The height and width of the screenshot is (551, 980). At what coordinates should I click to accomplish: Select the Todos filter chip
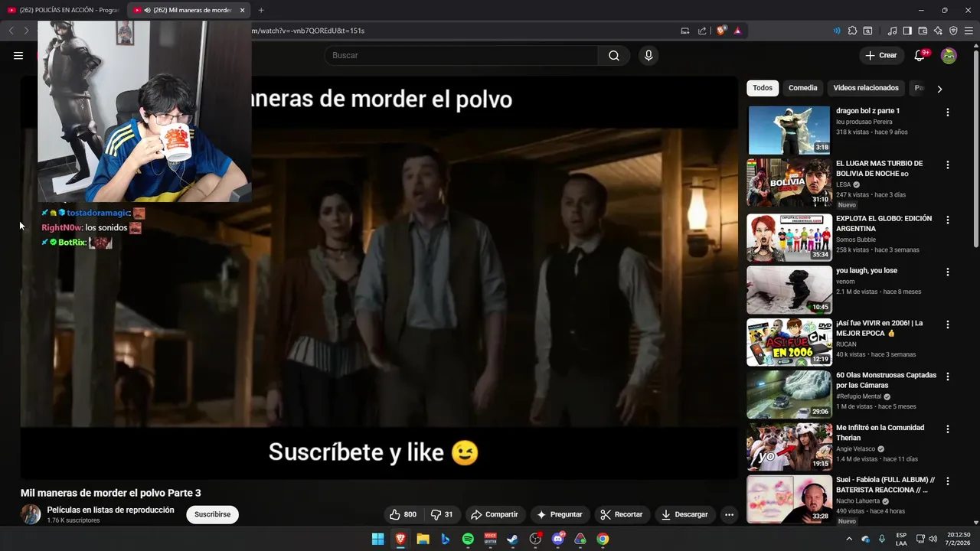tap(763, 88)
